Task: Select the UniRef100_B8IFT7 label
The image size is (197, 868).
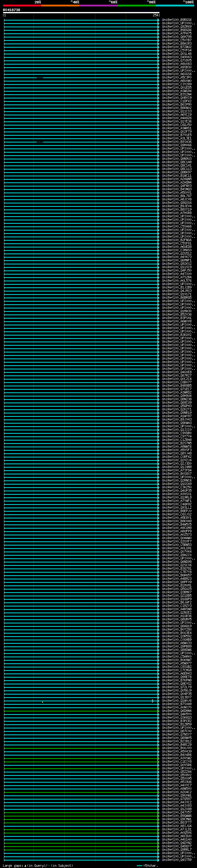Action: (176, 822)
